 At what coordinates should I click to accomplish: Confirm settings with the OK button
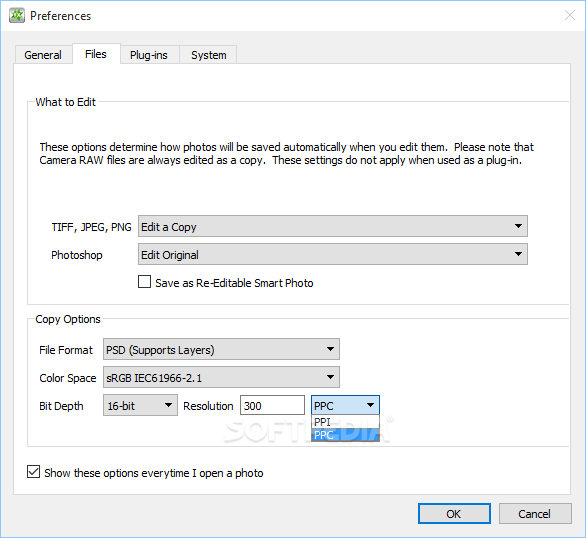454,514
